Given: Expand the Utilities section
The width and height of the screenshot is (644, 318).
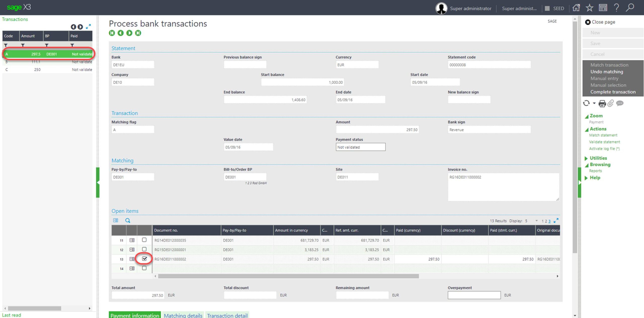Looking at the screenshot, I should 598,158.
